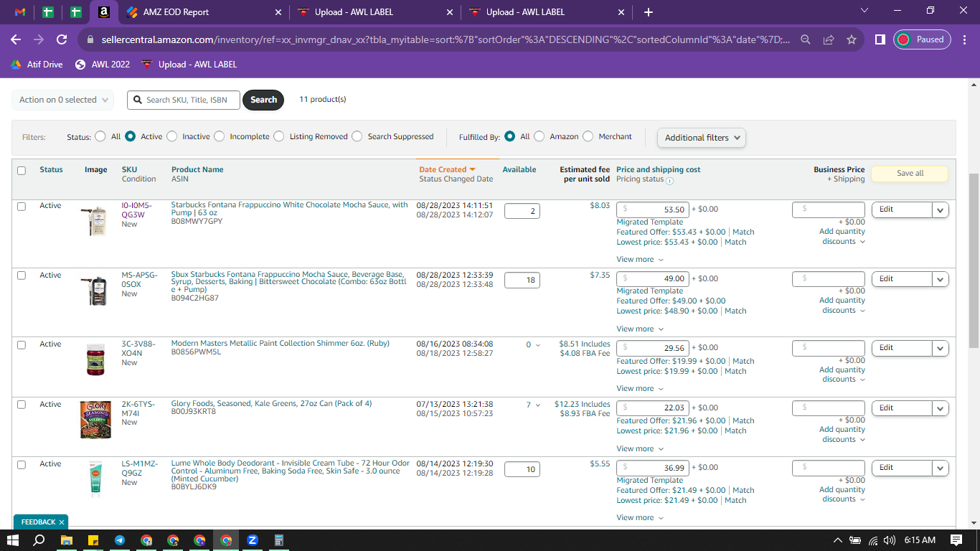This screenshot has height=551, width=980.
Task: Open Telegram from the taskbar
Action: [119, 540]
